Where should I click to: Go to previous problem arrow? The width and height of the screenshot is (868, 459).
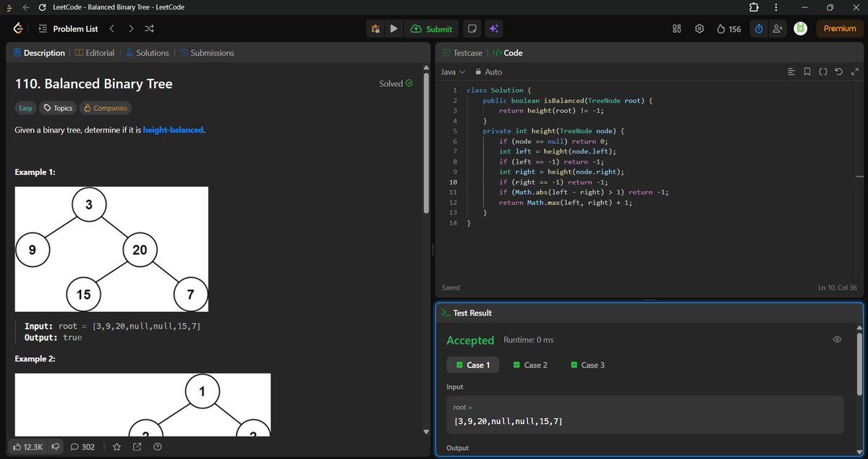click(x=111, y=29)
